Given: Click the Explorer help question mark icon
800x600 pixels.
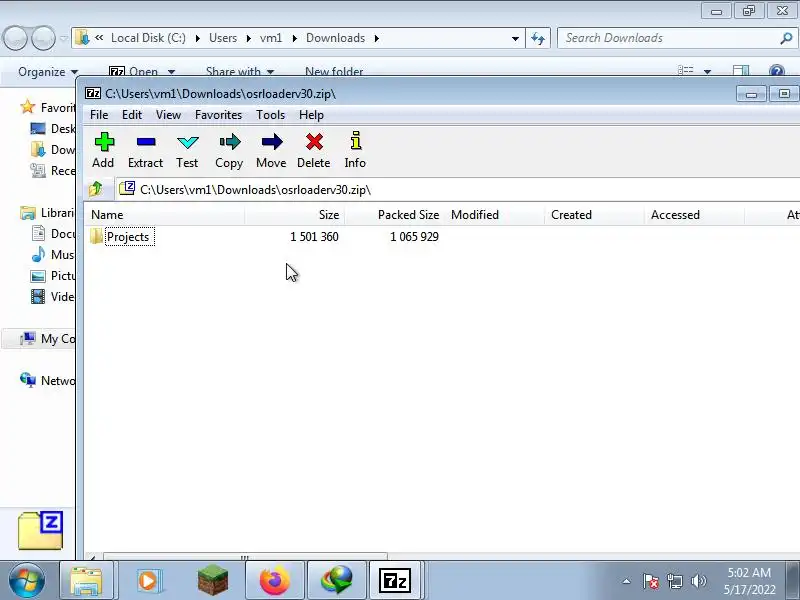Looking at the screenshot, I should tap(777, 71).
